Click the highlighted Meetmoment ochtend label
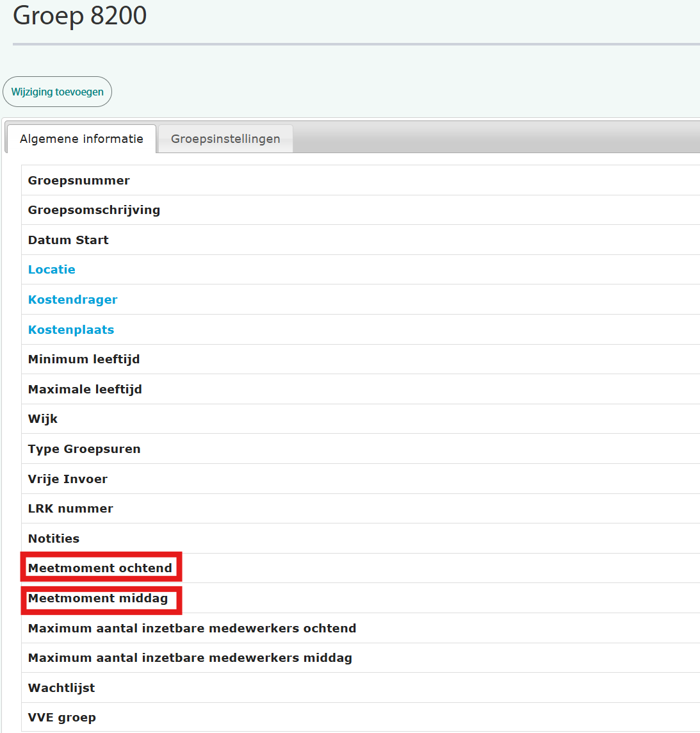Screen dimensions: 700x733 (101, 568)
